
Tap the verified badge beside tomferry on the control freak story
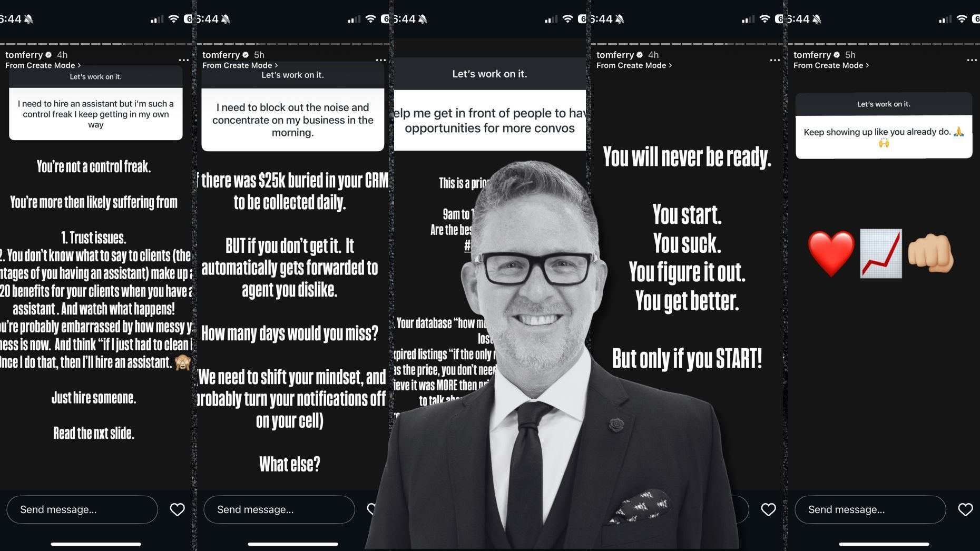[48, 55]
